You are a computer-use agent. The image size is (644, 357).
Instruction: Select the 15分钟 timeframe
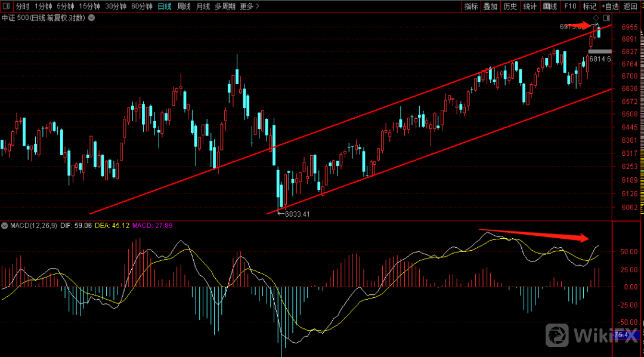tap(90, 7)
